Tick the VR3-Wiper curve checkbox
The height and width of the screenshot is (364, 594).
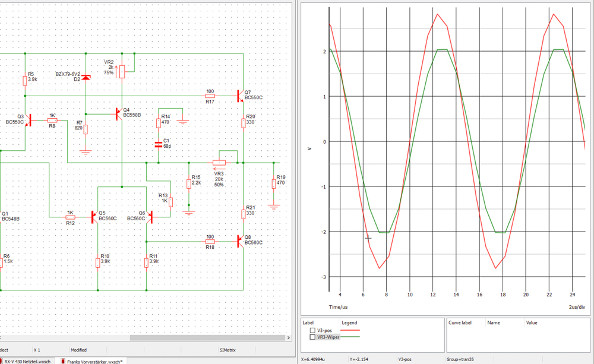pyautogui.click(x=312, y=337)
